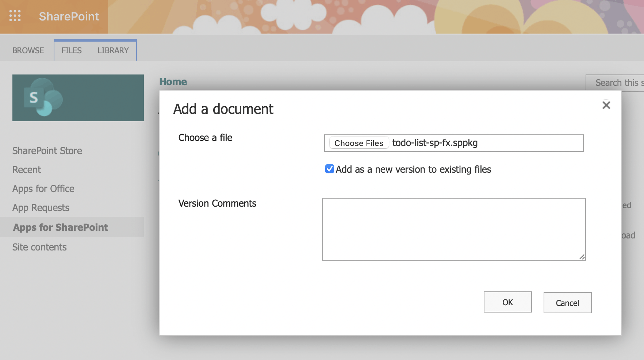Screen dimensions: 644x360
Task: Click inside the Version Comments text area
Action: [x=453, y=229]
